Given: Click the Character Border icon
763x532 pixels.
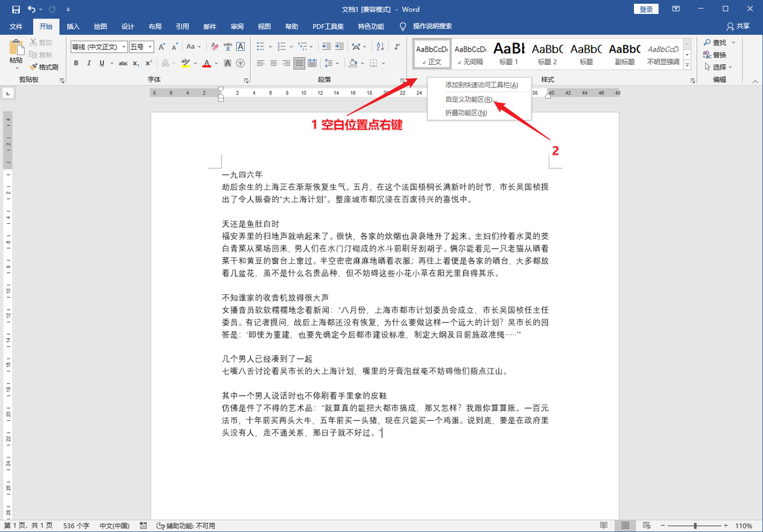Looking at the screenshot, I should pos(240,46).
